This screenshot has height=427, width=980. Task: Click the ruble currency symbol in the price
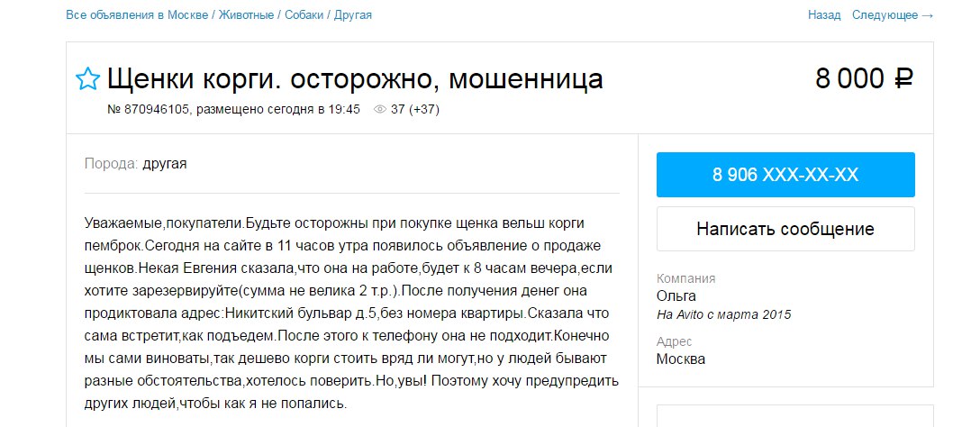(903, 78)
